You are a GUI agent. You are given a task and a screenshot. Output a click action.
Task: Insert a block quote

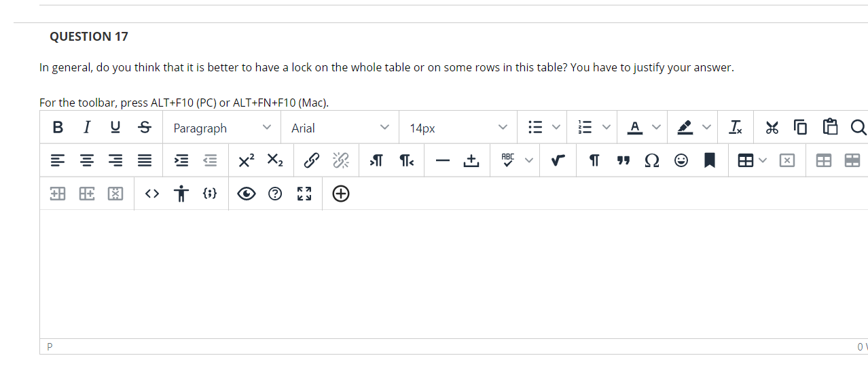[x=622, y=161]
